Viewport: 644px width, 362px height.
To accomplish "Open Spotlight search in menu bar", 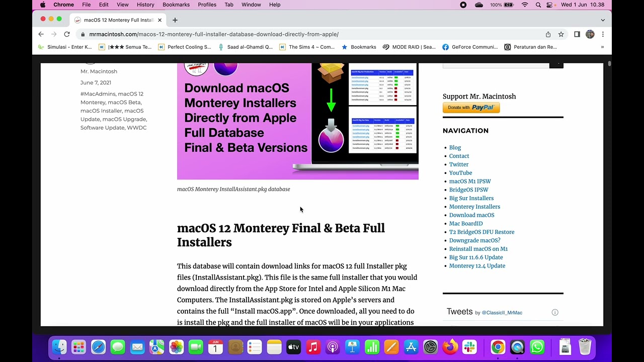I will tap(538, 5).
